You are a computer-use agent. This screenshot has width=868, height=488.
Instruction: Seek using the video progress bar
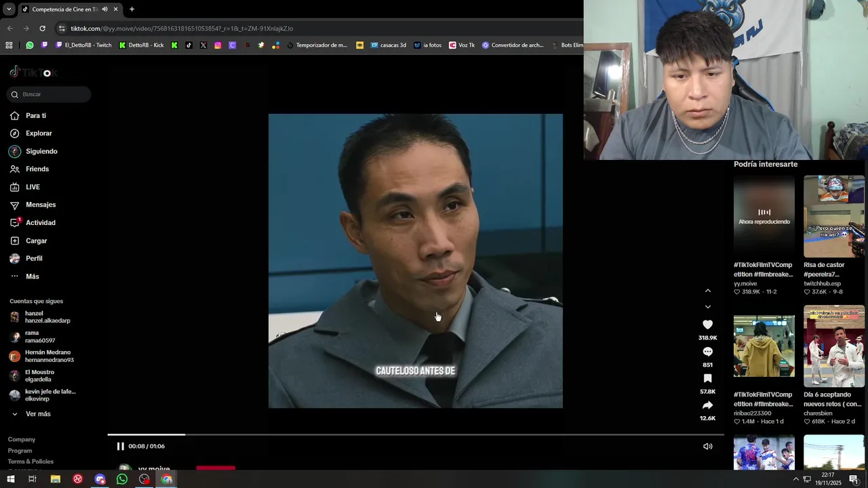[x=415, y=434]
